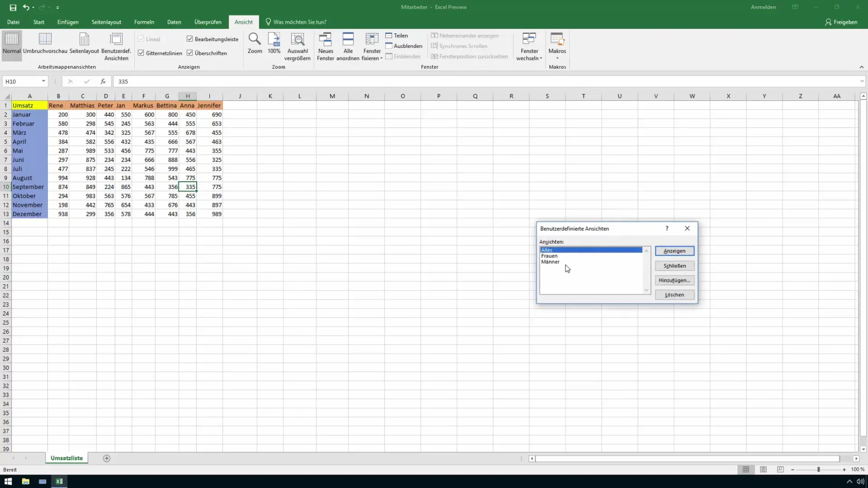Click the Schließen button in dialog
Viewport: 868px width, 488px height.
pos(675,266)
